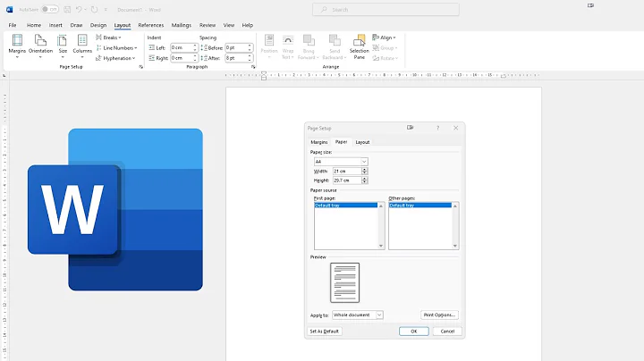
Task: Click the Set As Default button
Action: point(324,331)
